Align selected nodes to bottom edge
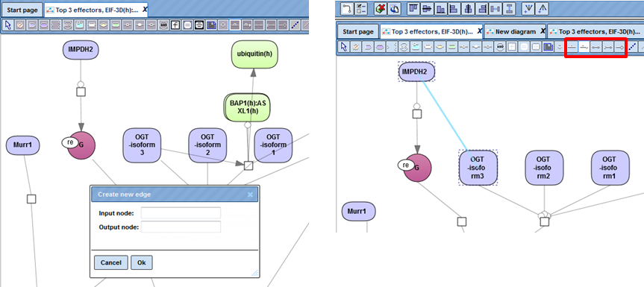The width and height of the screenshot is (644, 287). coord(441,9)
